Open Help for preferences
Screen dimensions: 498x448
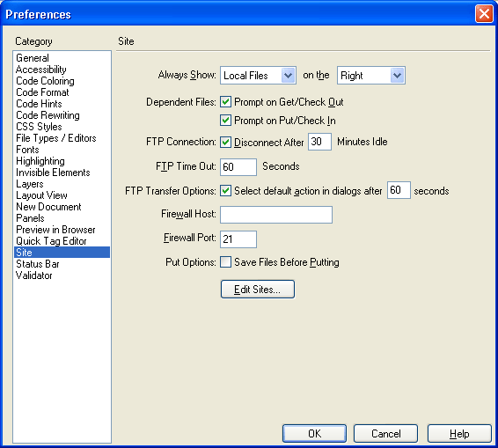tap(459, 433)
